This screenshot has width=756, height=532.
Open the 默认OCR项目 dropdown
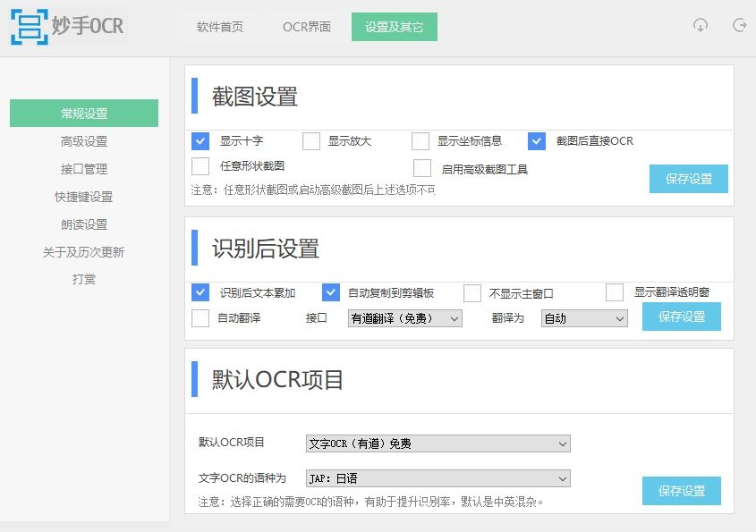[x=438, y=443]
